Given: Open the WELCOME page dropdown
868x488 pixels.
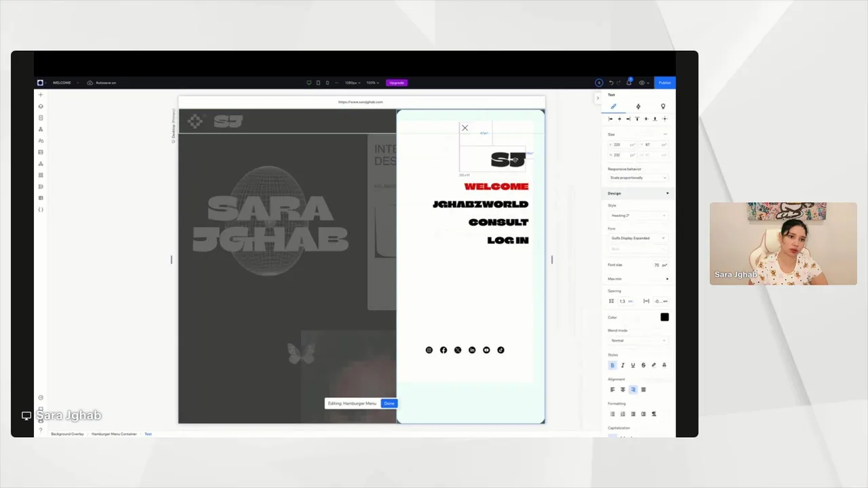Looking at the screenshot, I should click(65, 83).
